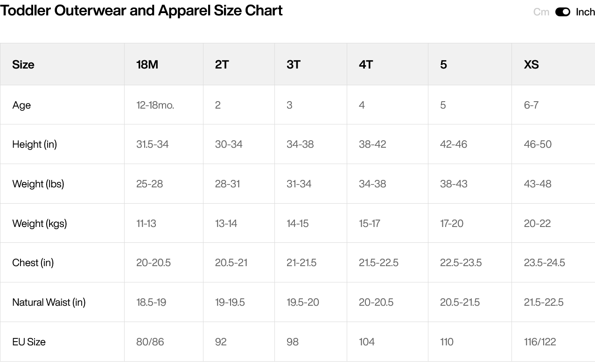Click the Toddler Outerwear and Apparel Size Chart title
The width and height of the screenshot is (595, 364).
(141, 10)
